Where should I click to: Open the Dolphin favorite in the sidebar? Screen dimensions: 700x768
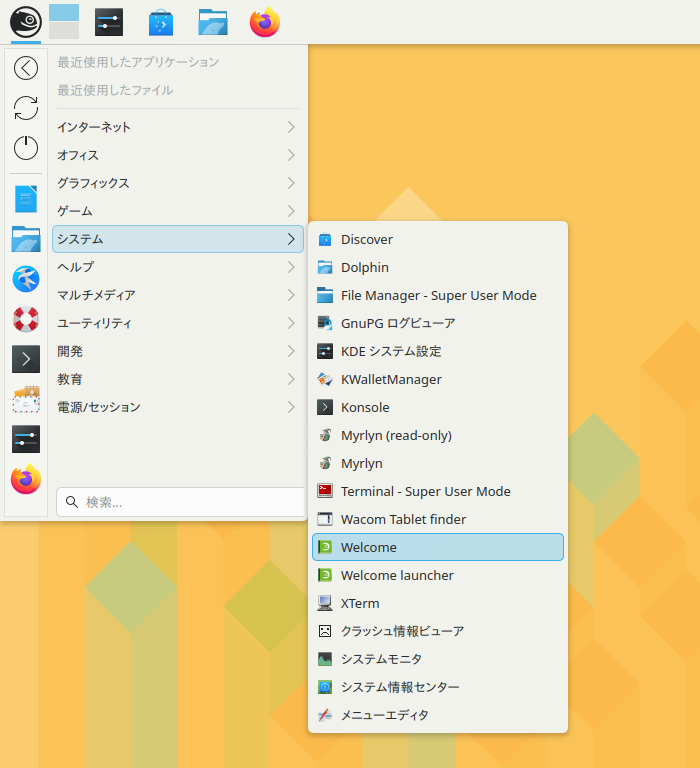26,239
